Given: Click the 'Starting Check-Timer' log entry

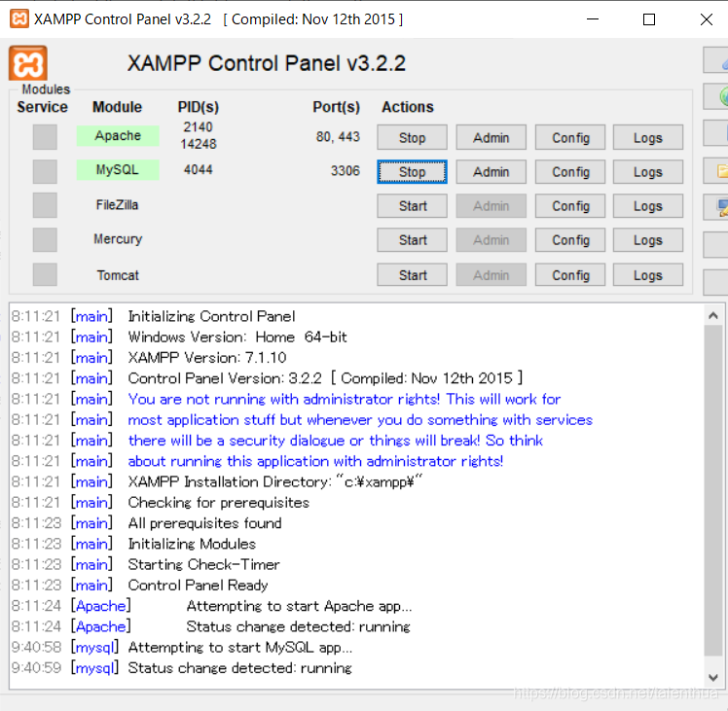Looking at the screenshot, I should click(x=203, y=564).
